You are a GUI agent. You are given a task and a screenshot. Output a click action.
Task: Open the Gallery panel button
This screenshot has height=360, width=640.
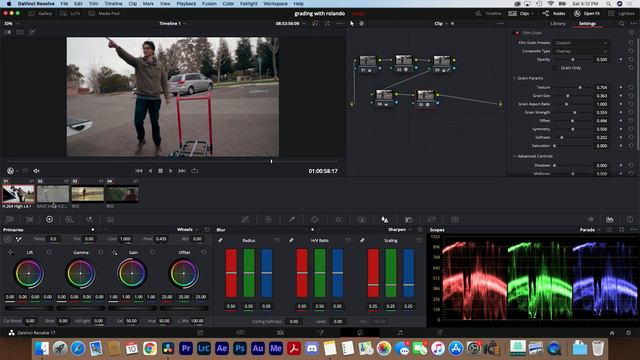tap(40, 13)
